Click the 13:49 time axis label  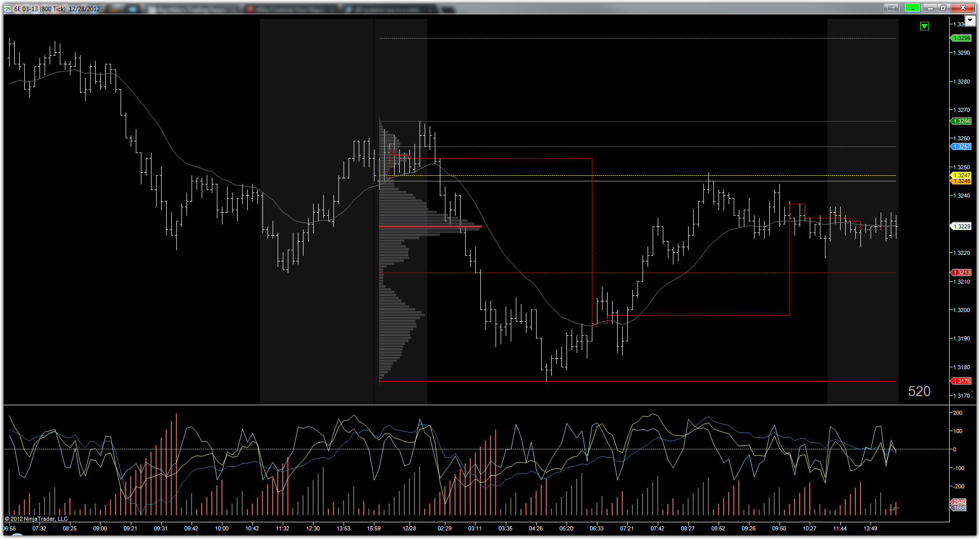871,528
